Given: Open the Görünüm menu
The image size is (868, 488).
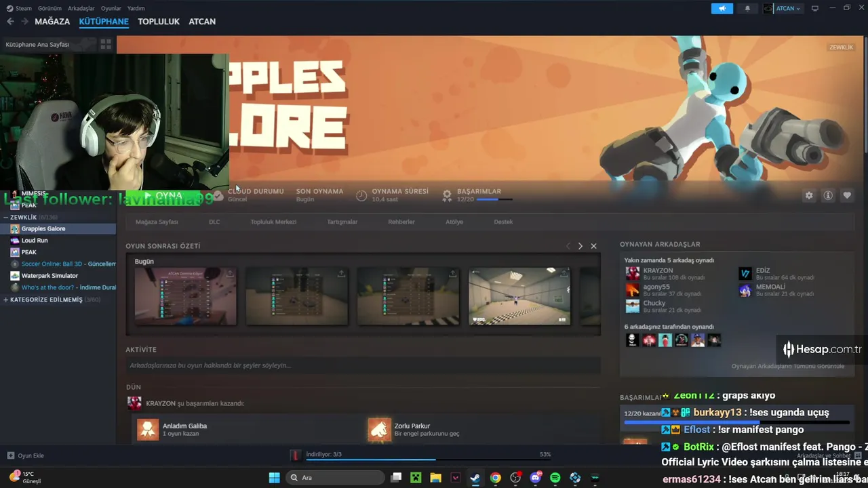Looking at the screenshot, I should 50,8.
